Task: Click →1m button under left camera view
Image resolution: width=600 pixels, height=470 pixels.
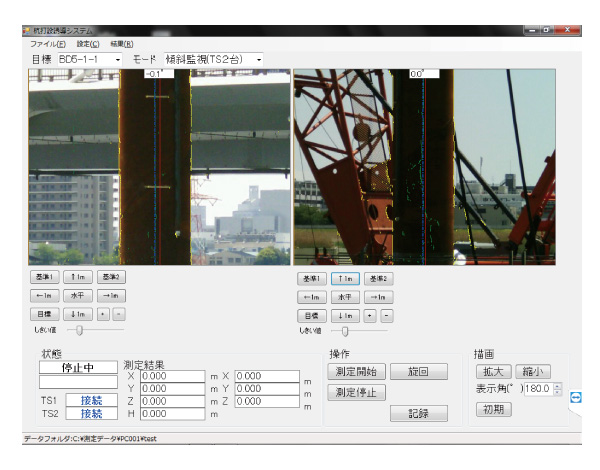Action: coord(111,295)
